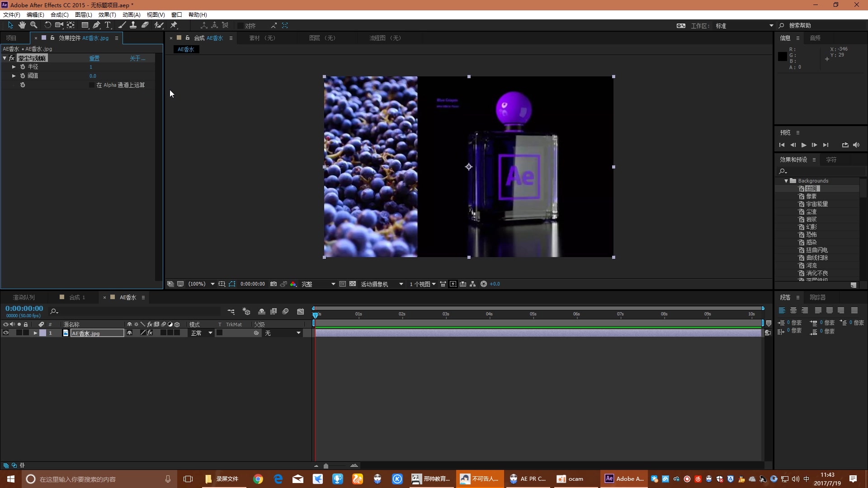The height and width of the screenshot is (488, 868).
Task: Select the Rotation tool
Action: pos(47,25)
